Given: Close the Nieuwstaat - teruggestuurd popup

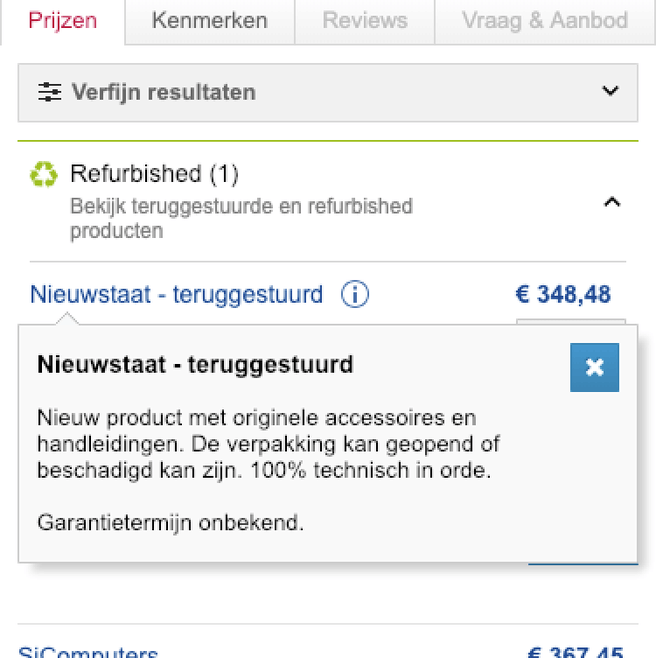Looking at the screenshot, I should coord(594,368).
